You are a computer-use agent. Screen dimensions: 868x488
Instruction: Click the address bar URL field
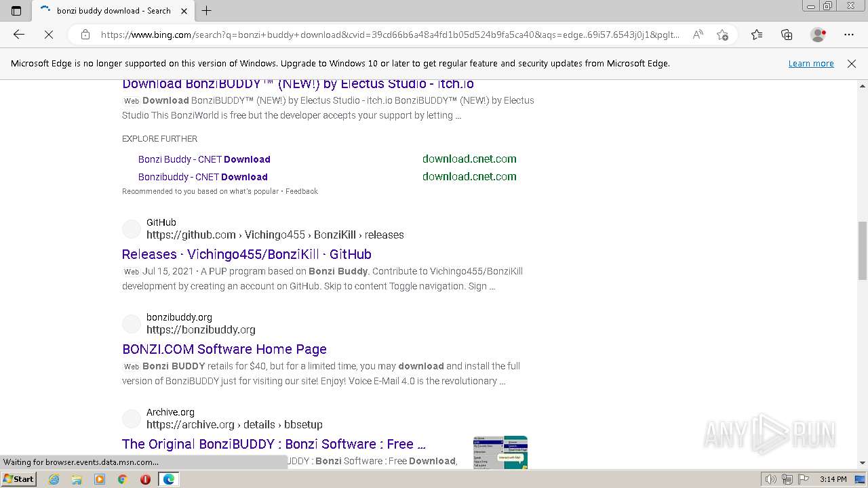(x=390, y=35)
